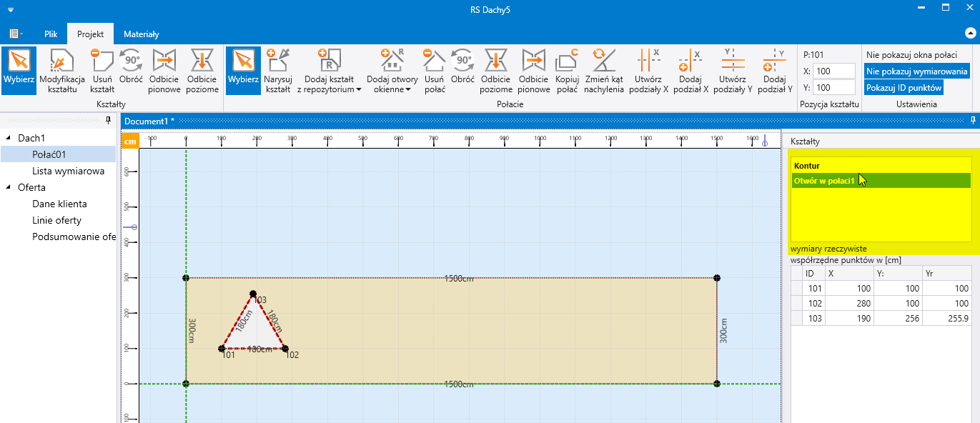
Task: Select Kontur in the Kształty list
Action: pyautogui.click(x=806, y=166)
